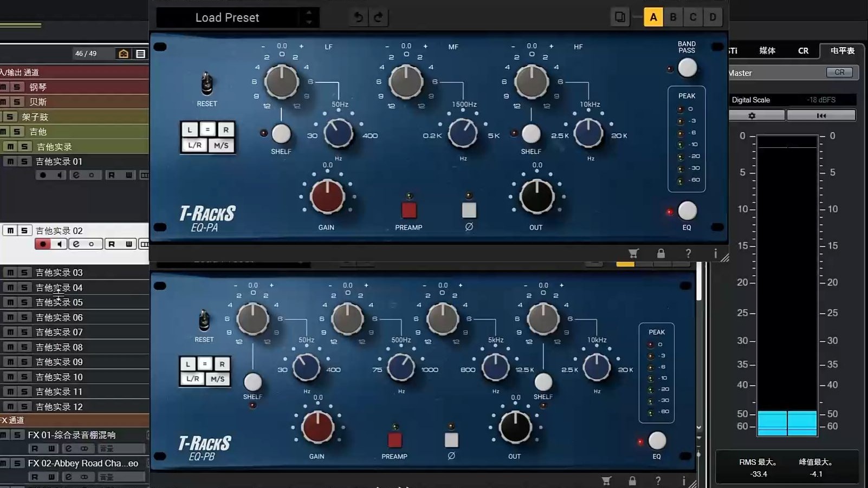
Task: Select preset slot B
Action: (673, 17)
